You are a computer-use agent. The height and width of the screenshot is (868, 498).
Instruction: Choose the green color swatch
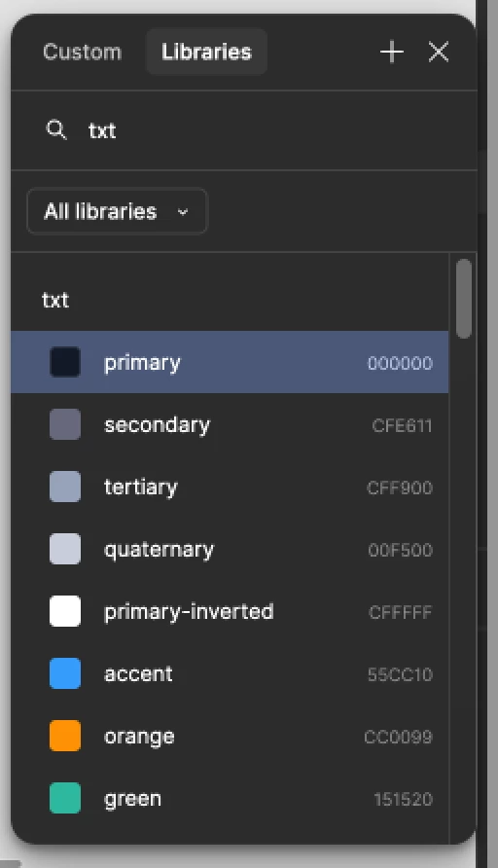(x=65, y=798)
